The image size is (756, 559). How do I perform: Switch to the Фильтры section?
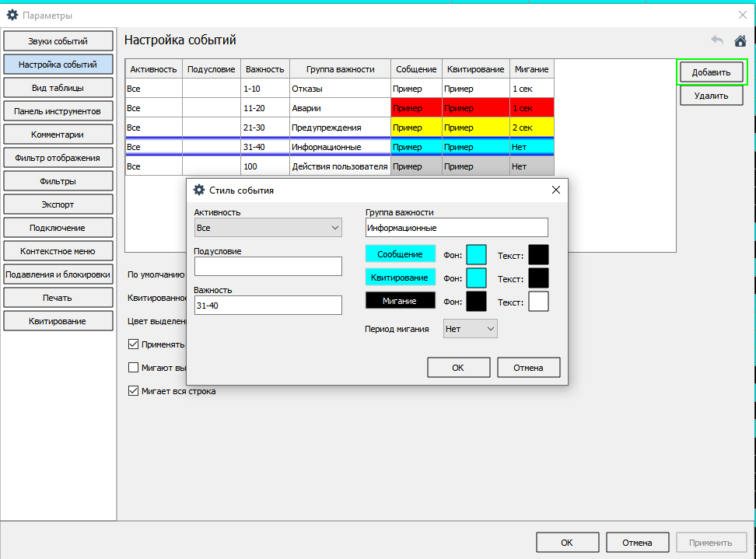(x=58, y=181)
